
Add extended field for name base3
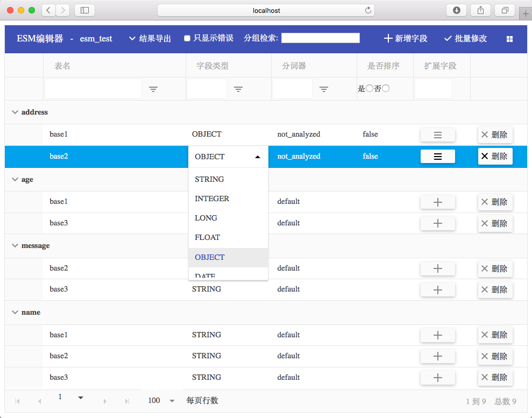(438, 377)
